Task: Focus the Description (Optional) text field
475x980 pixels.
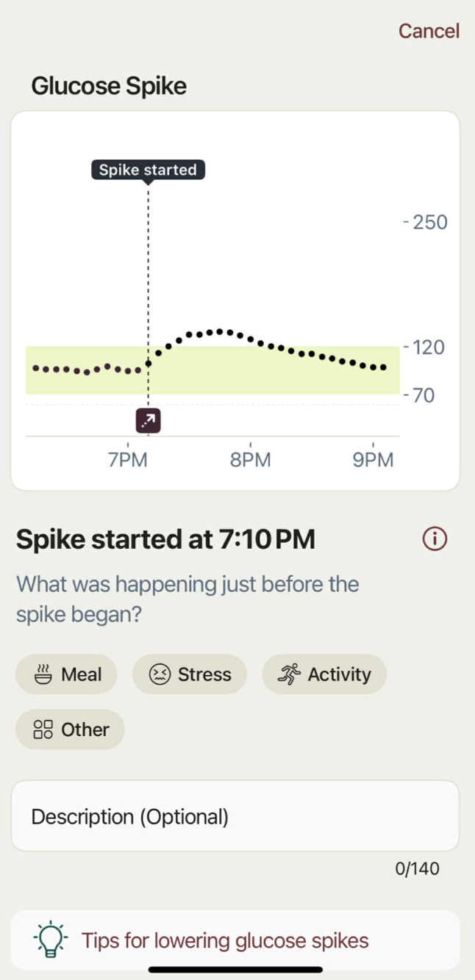Action: [235, 816]
